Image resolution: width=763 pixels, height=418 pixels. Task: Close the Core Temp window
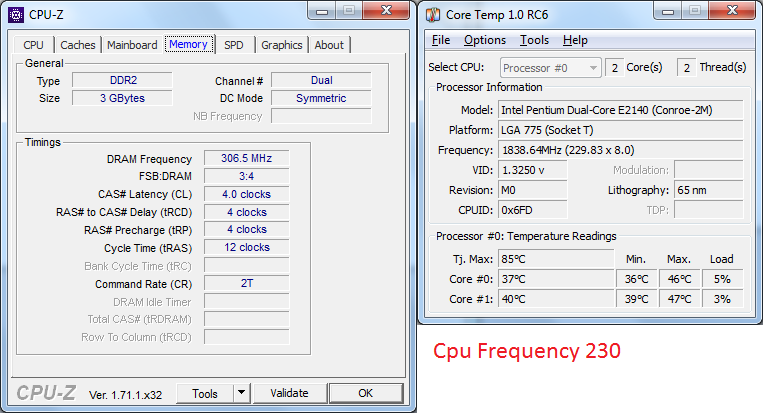pyautogui.click(x=732, y=10)
